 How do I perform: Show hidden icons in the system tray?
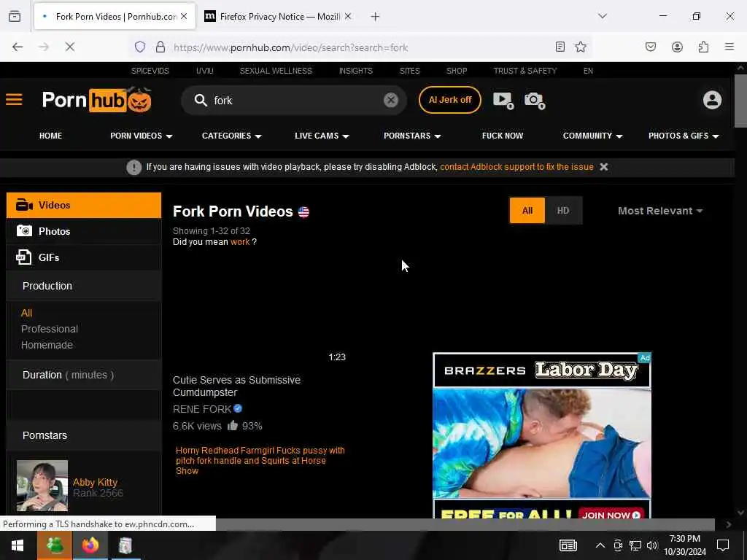(x=600, y=545)
